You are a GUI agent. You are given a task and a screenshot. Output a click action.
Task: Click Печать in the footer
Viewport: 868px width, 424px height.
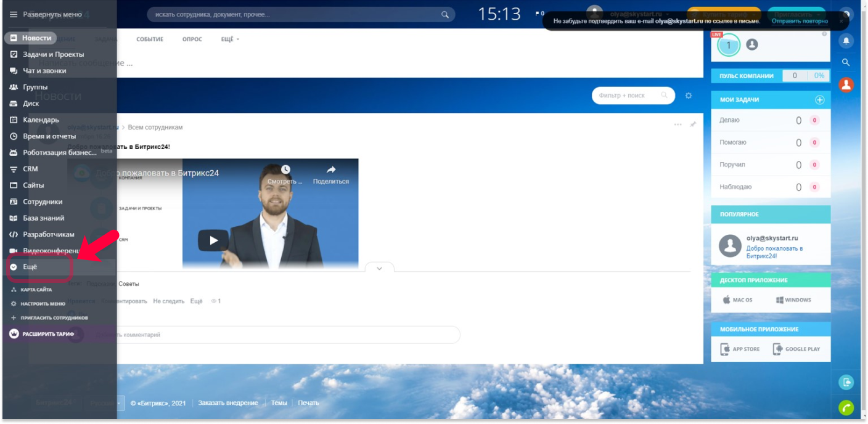[x=308, y=403]
